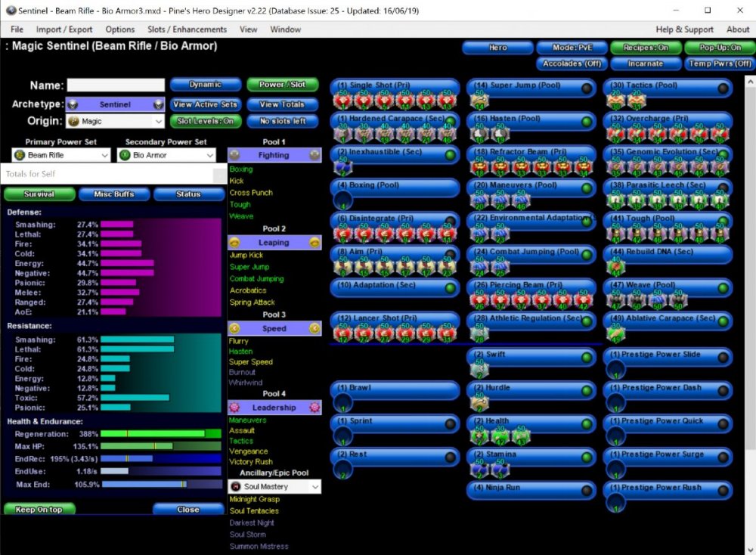Open the Import / Export menu
The width and height of the screenshot is (756, 555).
[x=64, y=29]
